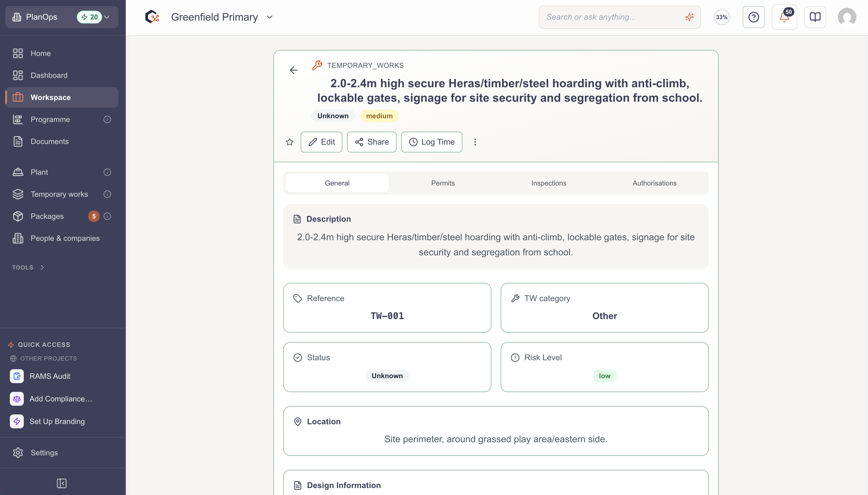Viewport: 868px width, 495px height.
Task: Click the Edit button
Action: click(x=321, y=142)
